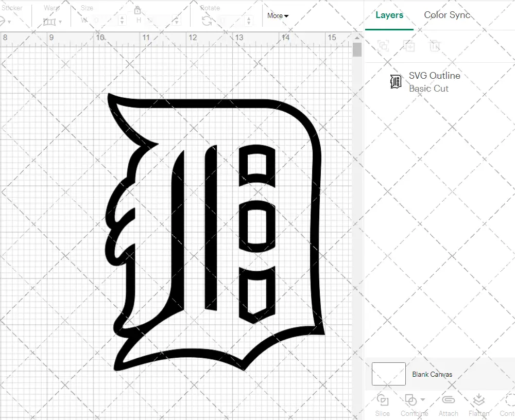Click the Basic Cut operation label

[428, 89]
